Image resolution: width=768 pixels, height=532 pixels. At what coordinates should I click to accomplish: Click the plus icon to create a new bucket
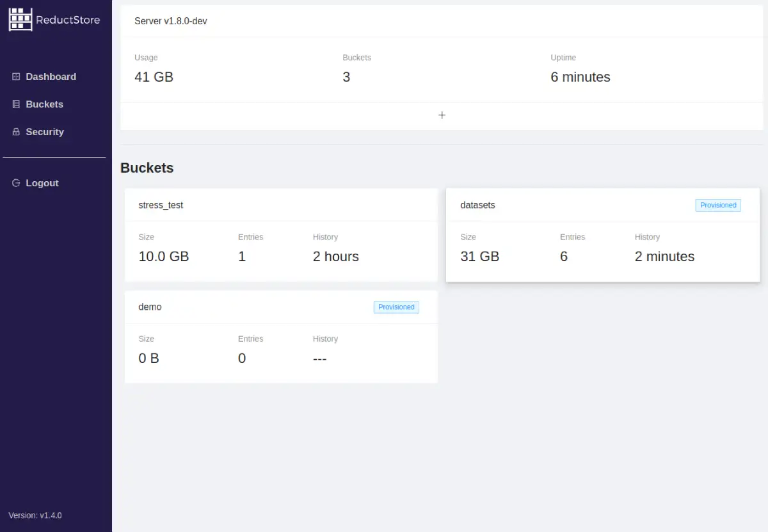442,115
